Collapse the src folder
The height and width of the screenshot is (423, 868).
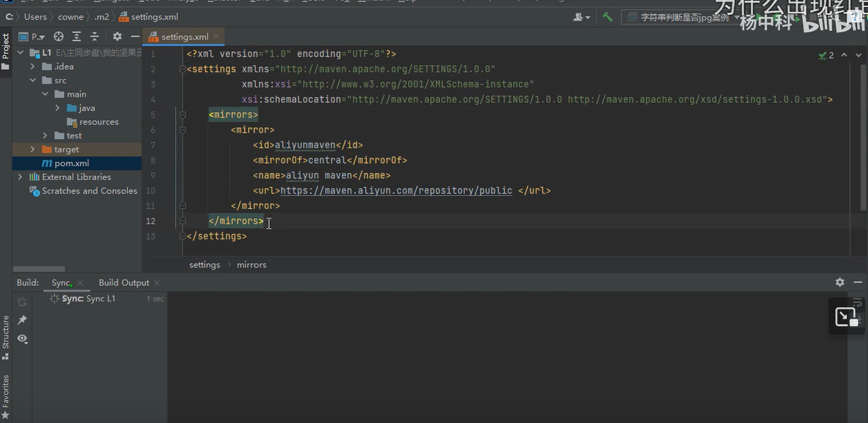(x=32, y=81)
